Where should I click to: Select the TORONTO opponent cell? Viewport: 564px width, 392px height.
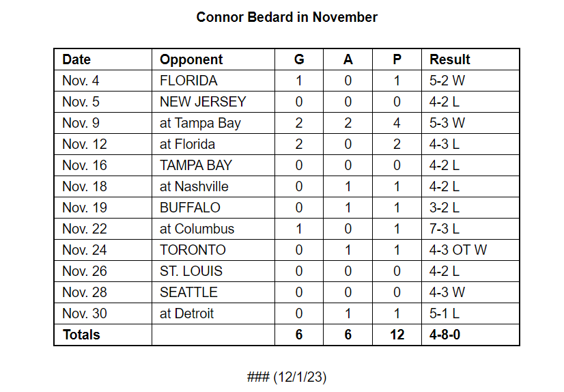(213, 250)
